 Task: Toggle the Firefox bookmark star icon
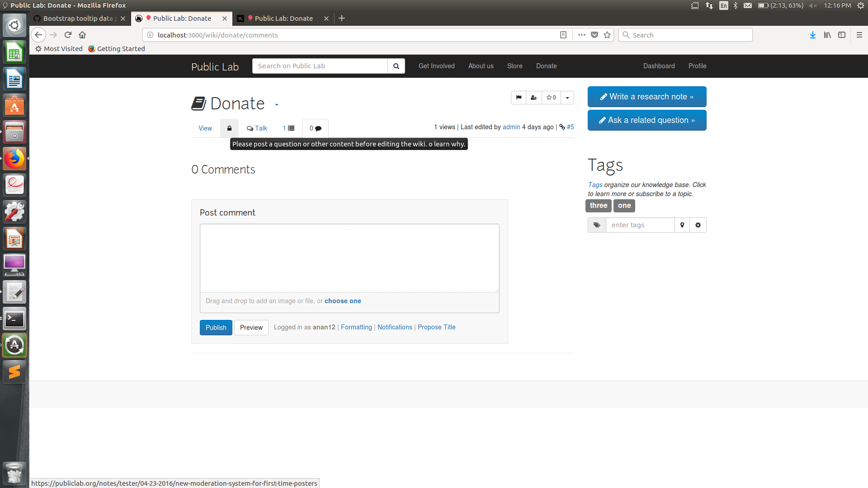point(607,35)
